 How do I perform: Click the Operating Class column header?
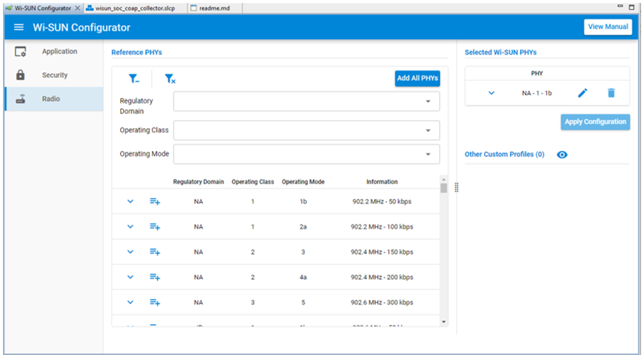click(253, 182)
